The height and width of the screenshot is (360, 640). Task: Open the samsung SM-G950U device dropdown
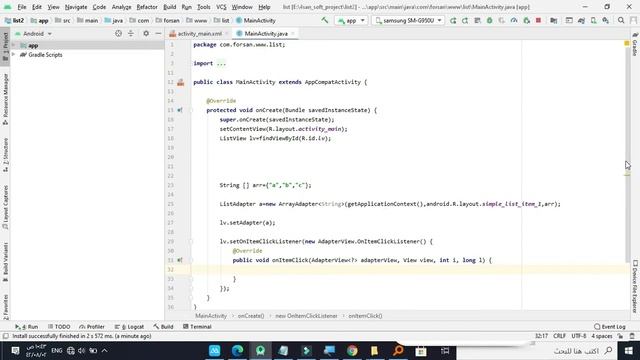[409, 20]
